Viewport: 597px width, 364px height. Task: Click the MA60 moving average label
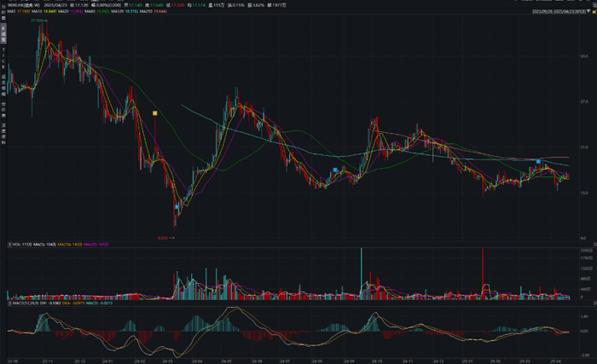97,11
